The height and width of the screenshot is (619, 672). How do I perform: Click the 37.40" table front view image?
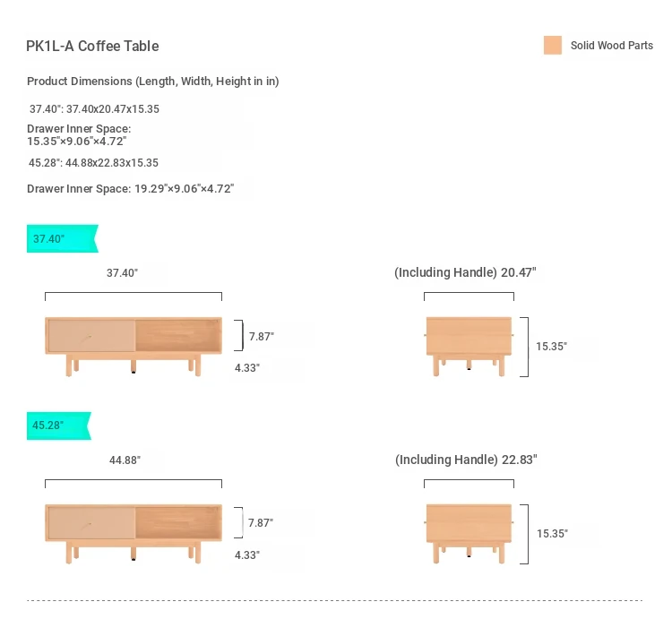[134, 347]
